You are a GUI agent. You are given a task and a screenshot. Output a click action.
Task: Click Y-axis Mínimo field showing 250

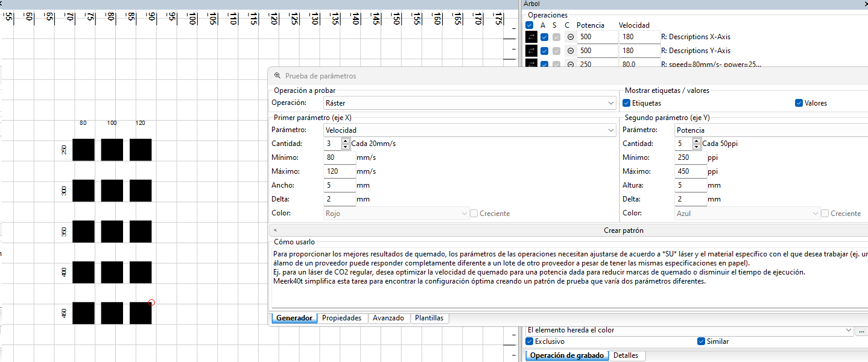(x=691, y=157)
